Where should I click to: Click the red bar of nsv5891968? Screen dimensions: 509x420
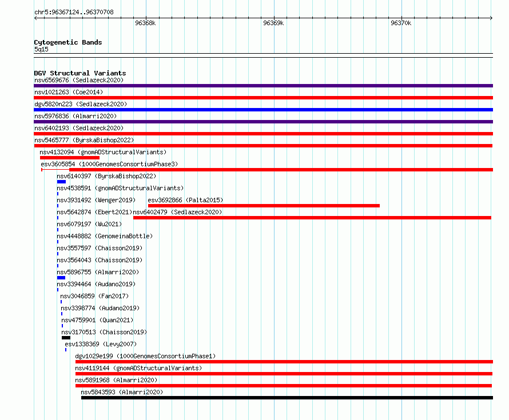[284, 386]
